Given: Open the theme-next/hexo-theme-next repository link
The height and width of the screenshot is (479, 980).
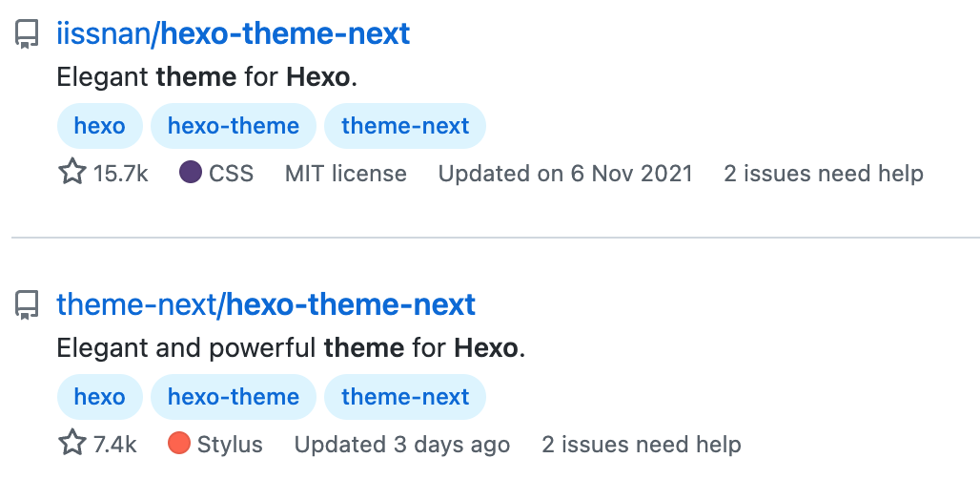Looking at the screenshot, I should point(266,305).
